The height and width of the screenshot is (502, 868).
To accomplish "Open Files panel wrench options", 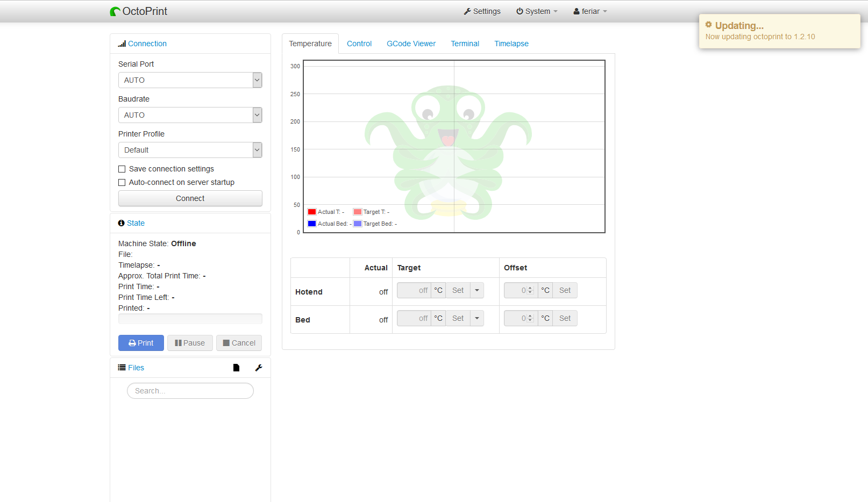I will (x=259, y=368).
